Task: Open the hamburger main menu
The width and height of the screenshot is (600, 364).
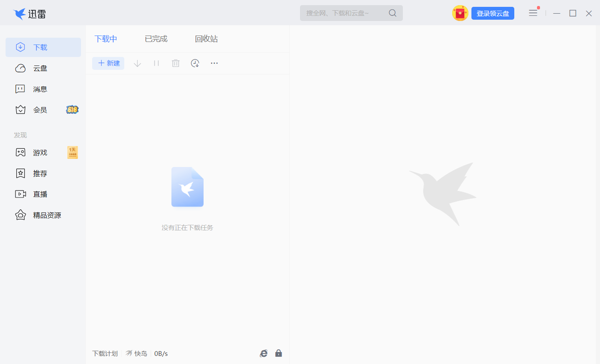Action: click(x=533, y=13)
